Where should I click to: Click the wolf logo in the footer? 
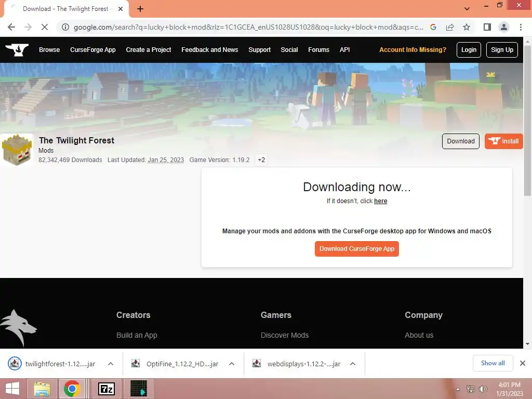coord(18,328)
